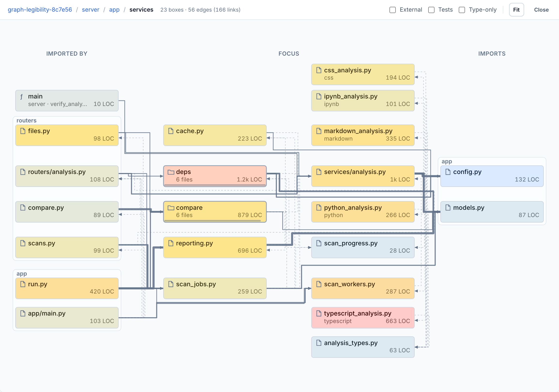Click the folder icon on deps box
559x392 pixels.
coord(171,172)
